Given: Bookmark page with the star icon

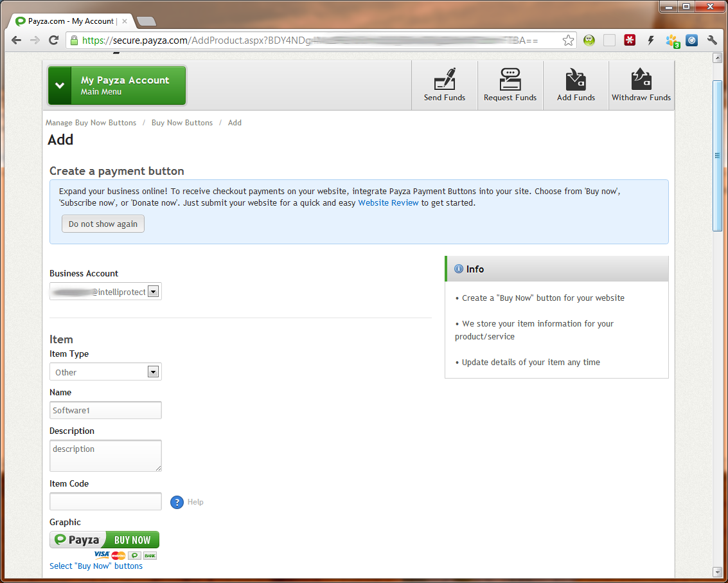Looking at the screenshot, I should (568, 40).
